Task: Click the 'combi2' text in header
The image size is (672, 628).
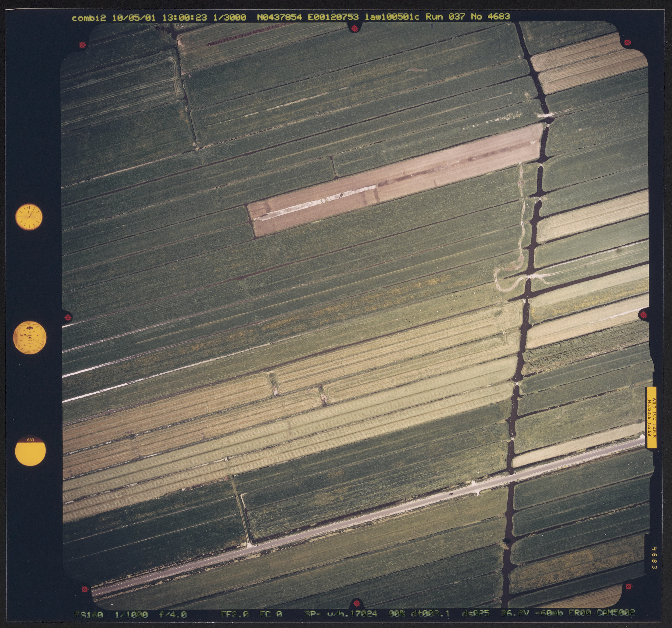Action: 89,18
